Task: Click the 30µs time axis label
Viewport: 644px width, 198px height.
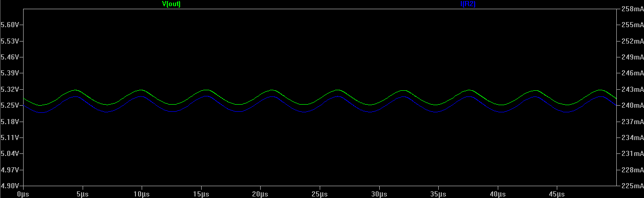Action: [x=379, y=194]
